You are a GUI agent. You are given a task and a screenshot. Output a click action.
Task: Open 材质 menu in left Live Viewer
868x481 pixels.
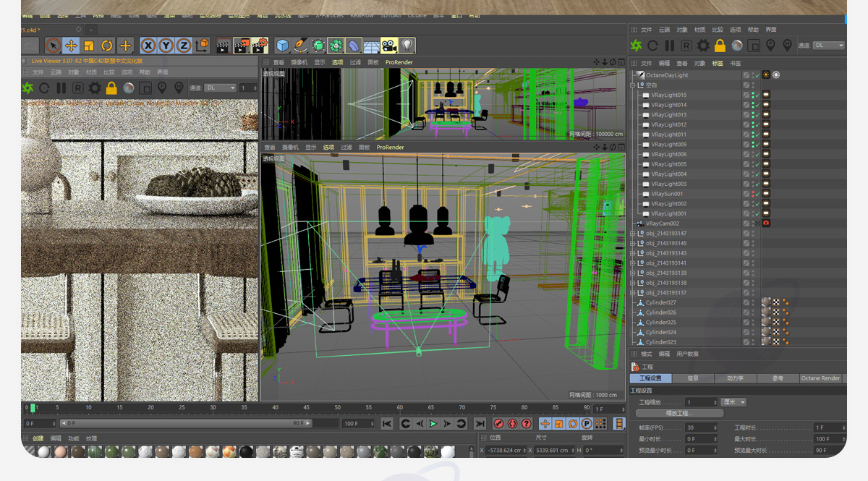click(x=91, y=72)
